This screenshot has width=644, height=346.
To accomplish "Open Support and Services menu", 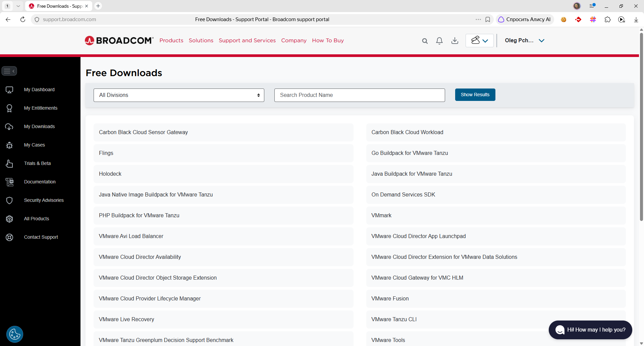I will click(247, 41).
